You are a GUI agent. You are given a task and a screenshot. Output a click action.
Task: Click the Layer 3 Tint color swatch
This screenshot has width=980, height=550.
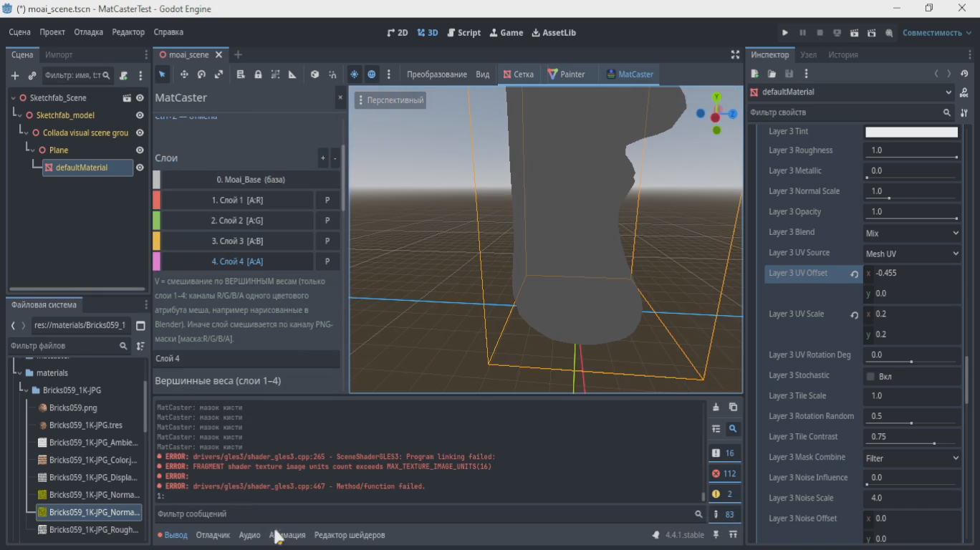(x=911, y=132)
